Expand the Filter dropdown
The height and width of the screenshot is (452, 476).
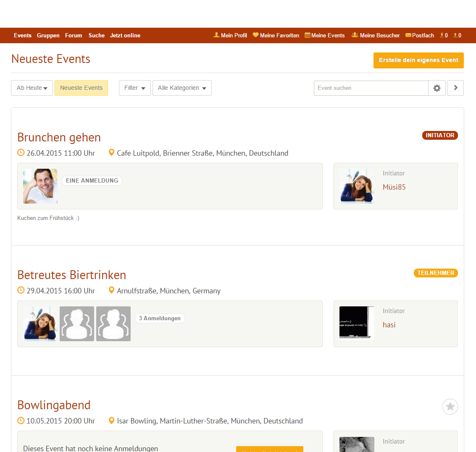pos(134,88)
